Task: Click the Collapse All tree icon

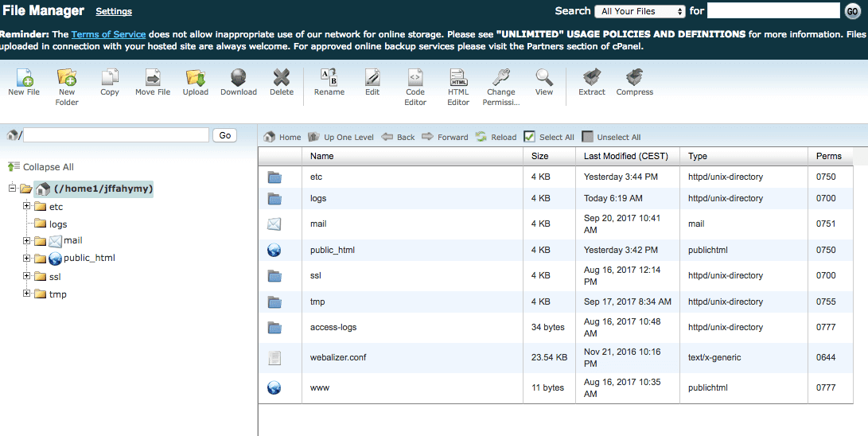Action: (x=14, y=166)
